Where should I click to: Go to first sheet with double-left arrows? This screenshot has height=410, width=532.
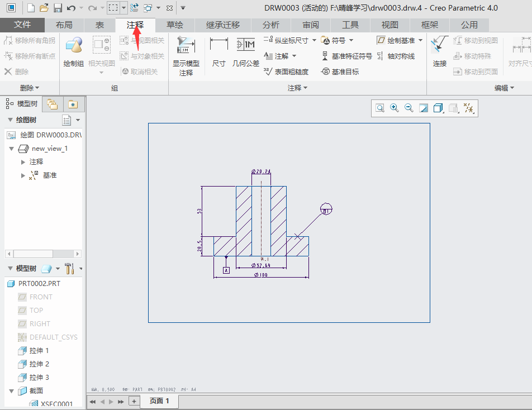coord(93,402)
